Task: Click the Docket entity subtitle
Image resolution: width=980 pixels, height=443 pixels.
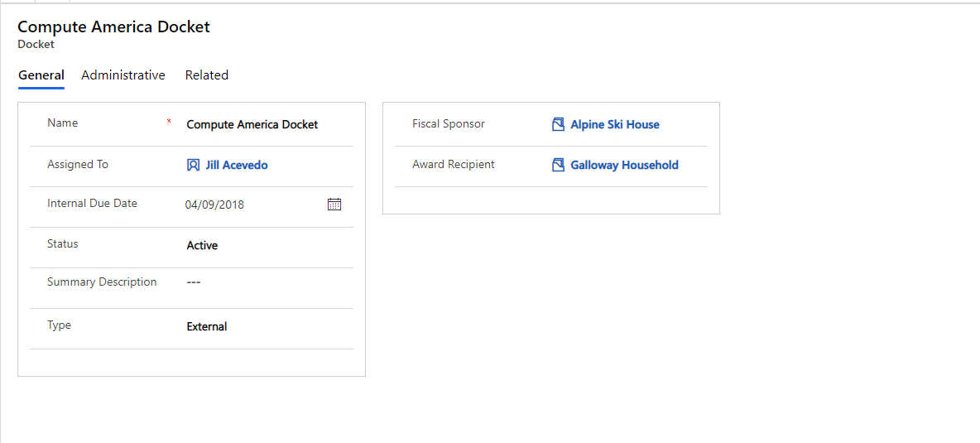Action: pyautogui.click(x=36, y=45)
